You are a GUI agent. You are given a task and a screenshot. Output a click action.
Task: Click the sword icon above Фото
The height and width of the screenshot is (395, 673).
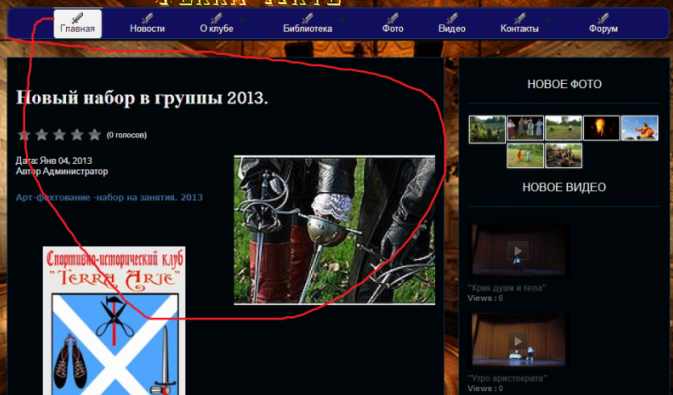pos(393,18)
